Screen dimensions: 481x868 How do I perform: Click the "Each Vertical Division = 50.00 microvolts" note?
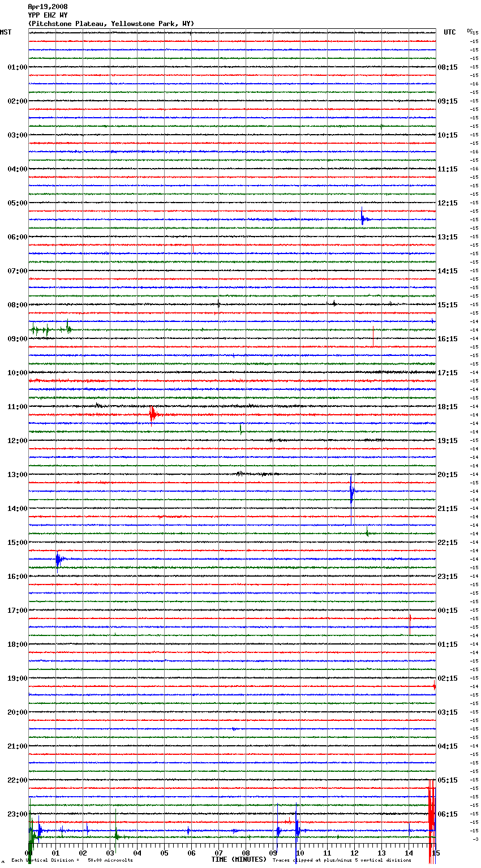click(x=72, y=861)
